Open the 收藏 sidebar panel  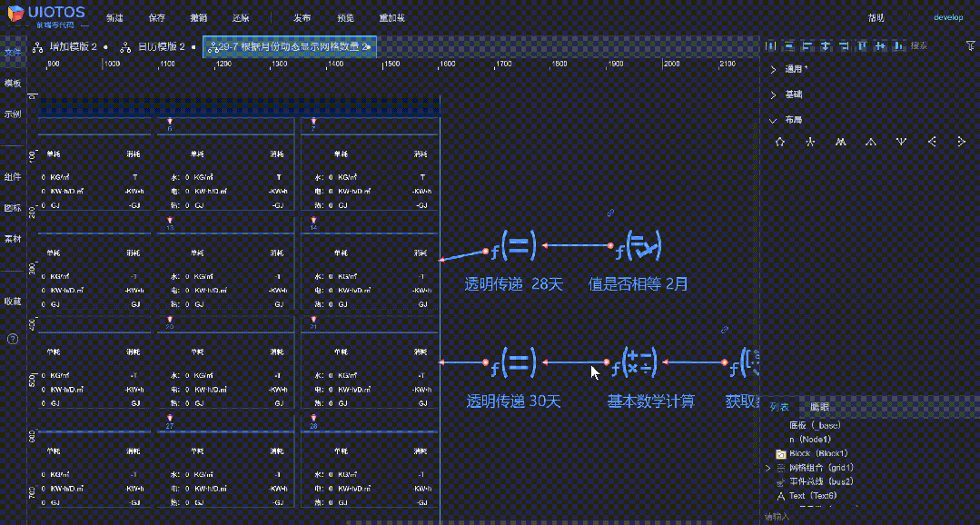13,302
